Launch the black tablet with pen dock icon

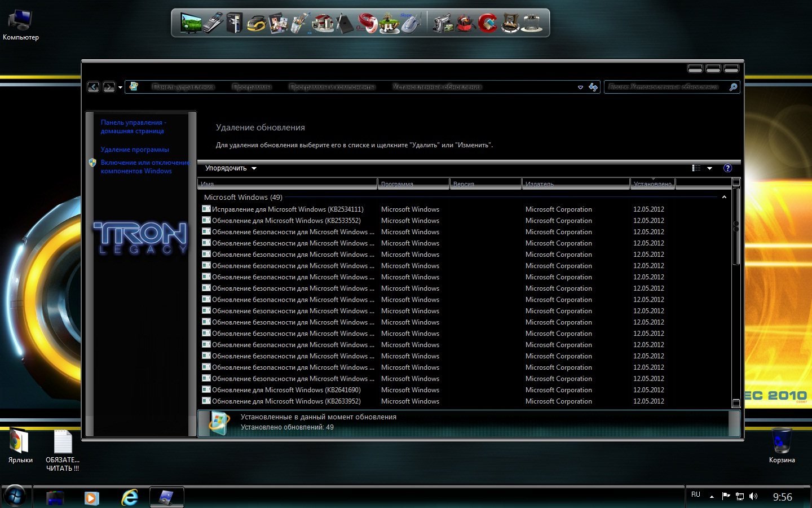tap(345, 24)
